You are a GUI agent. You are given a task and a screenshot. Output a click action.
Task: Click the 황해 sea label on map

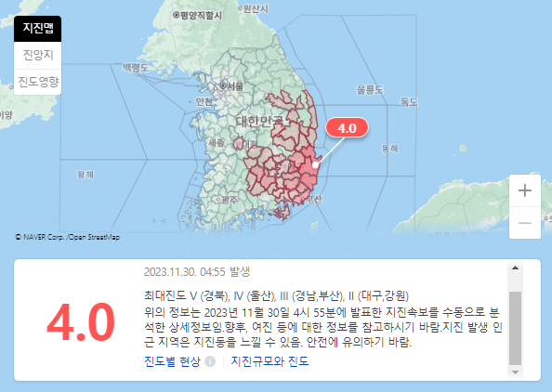click(x=85, y=175)
